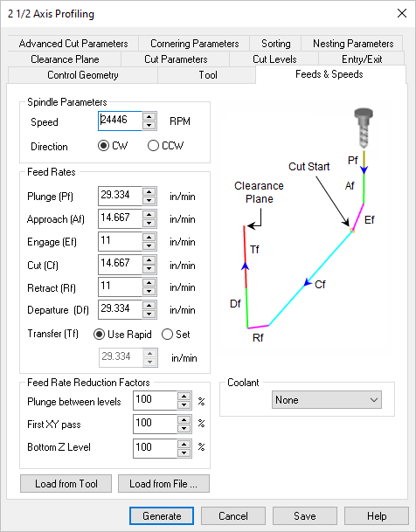
Task: Select the Feeds & Speeds tab
Action: [330, 74]
